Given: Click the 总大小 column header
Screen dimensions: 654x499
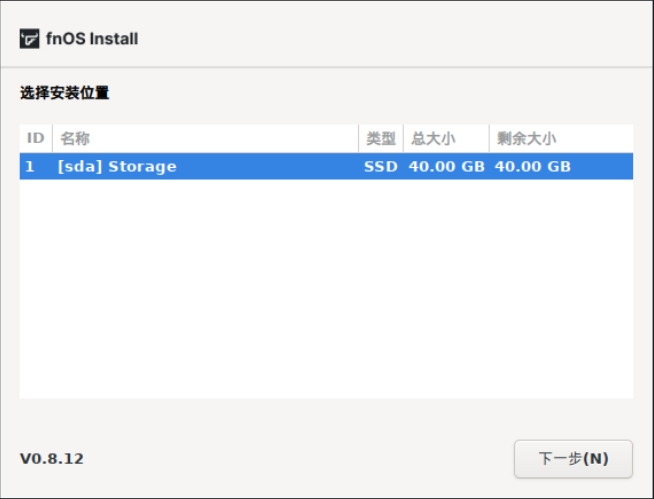Looking at the screenshot, I should point(446,139).
